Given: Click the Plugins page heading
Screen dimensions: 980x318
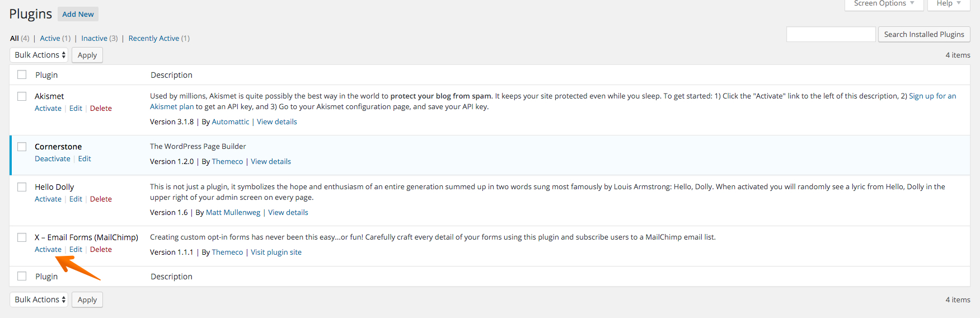Looking at the screenshot, I should click(x=30, y=14).
